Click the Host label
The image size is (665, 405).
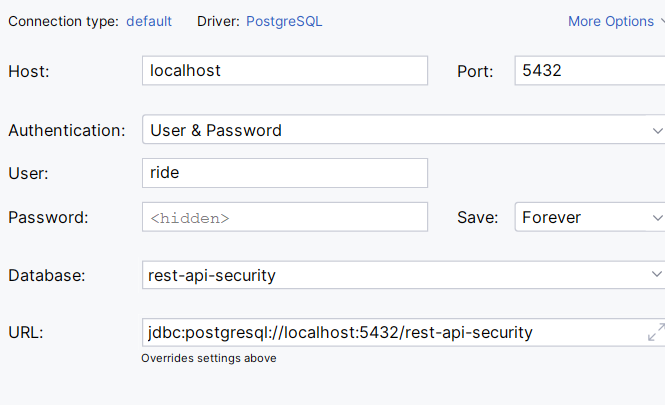pyautogui.click(x=29, y=71)
